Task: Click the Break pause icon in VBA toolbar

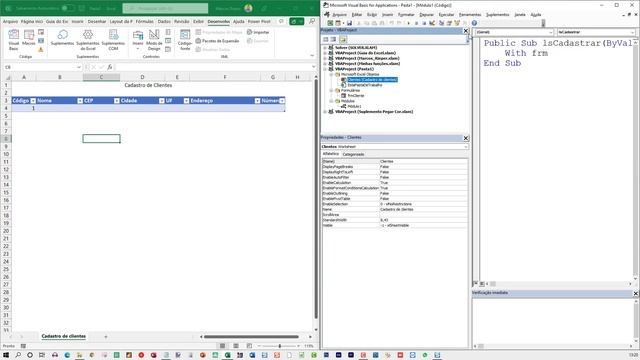Action: pos(416,23)
